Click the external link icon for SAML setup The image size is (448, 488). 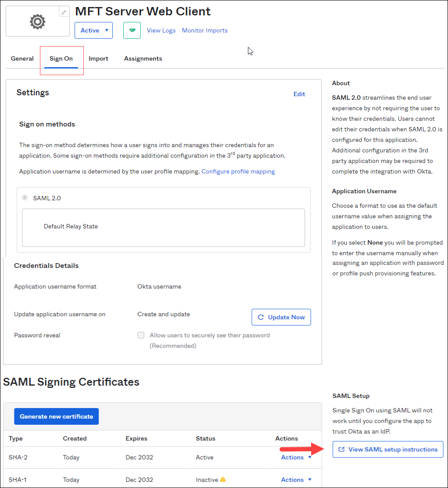(342, 450)
